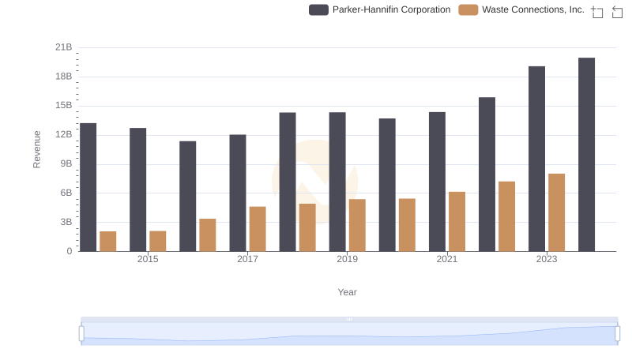632x364 pixels.
Task: Click the x-axis label 2017
Action: [247, 259]
